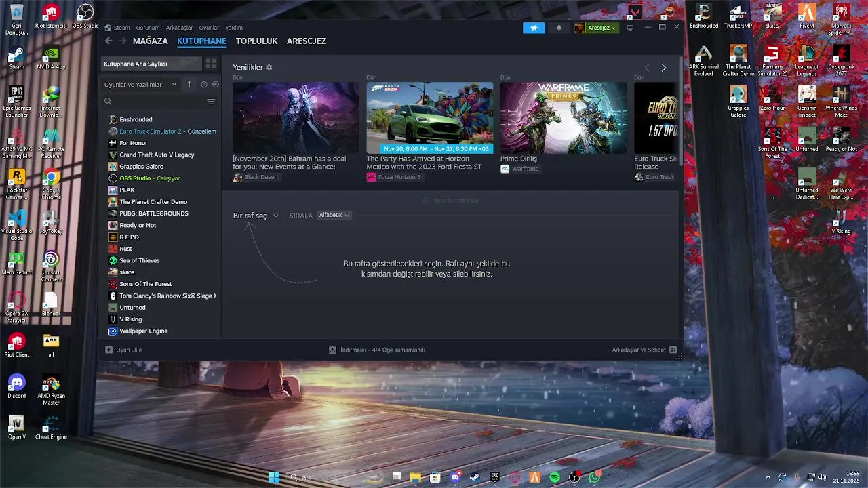Open the Cheat Engine desktop icon

click(x=51, y=428)
